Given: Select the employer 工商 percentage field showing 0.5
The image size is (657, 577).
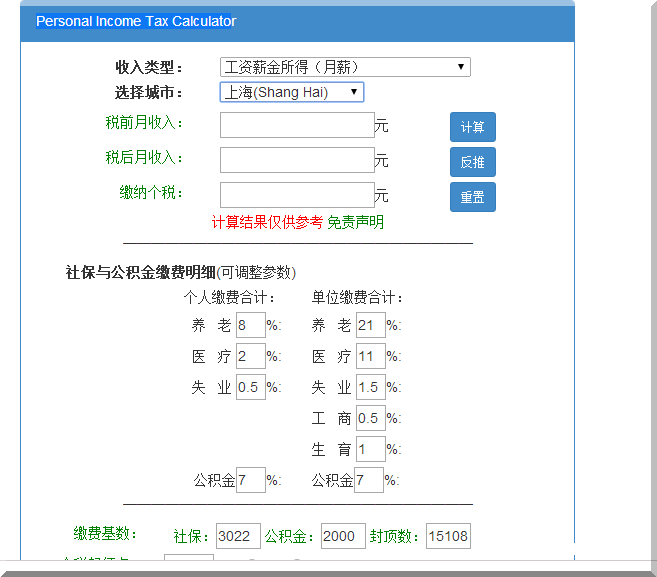Looking at the screenshot, I should pyautogui.click(x=371, y=418).
